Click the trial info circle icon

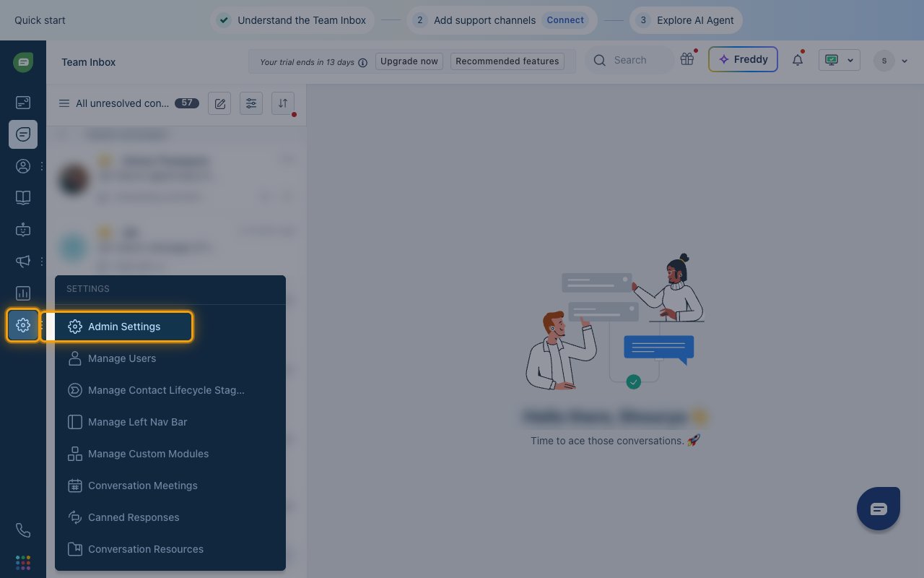(363, 62)
